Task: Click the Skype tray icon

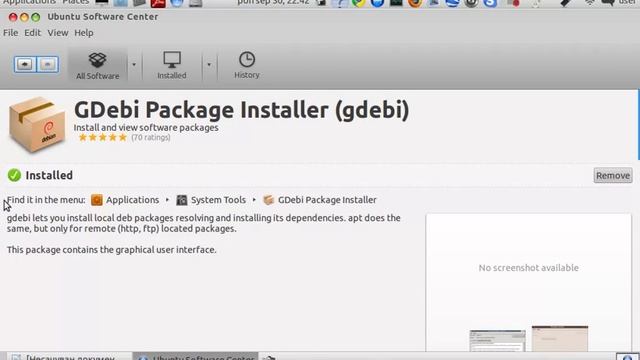Action: point(490,3)
